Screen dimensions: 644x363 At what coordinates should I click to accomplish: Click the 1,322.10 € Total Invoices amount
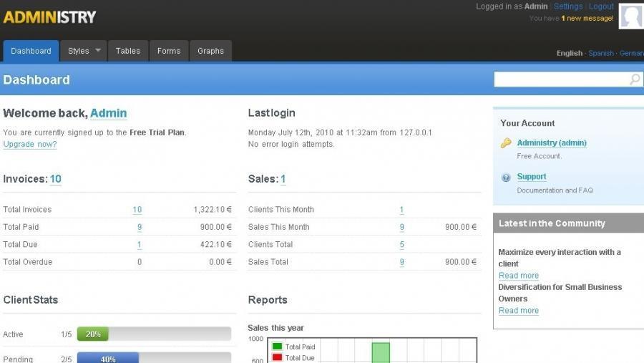point(213,210)
